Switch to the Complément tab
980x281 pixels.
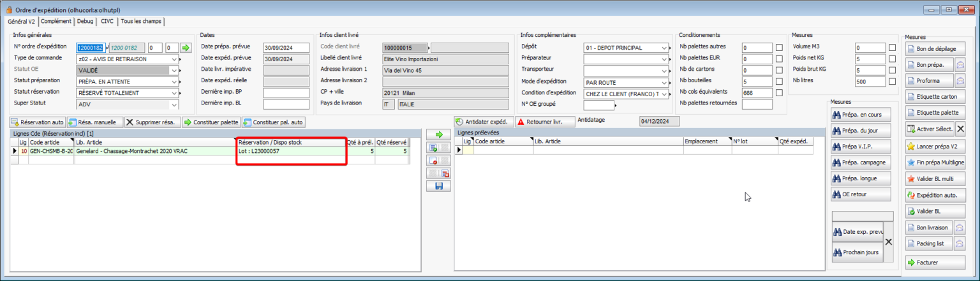tap(56, 21)
